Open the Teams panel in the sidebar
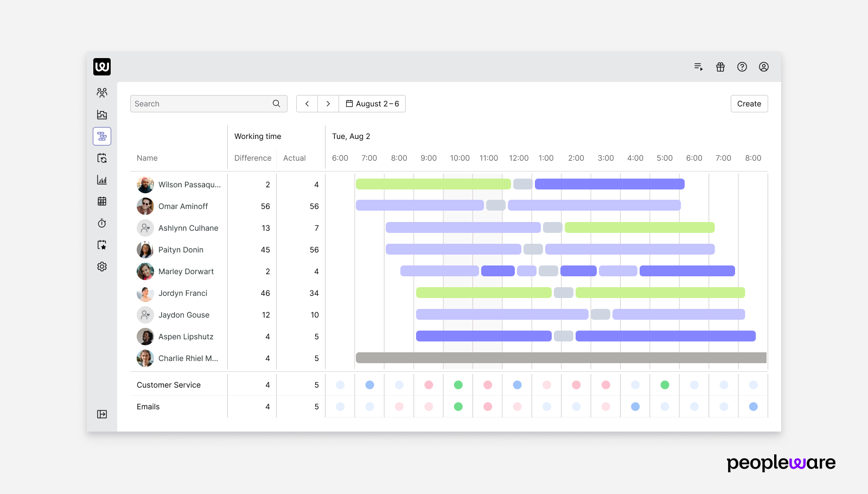This screenshot has height=494, width=868. click(102, 92)
